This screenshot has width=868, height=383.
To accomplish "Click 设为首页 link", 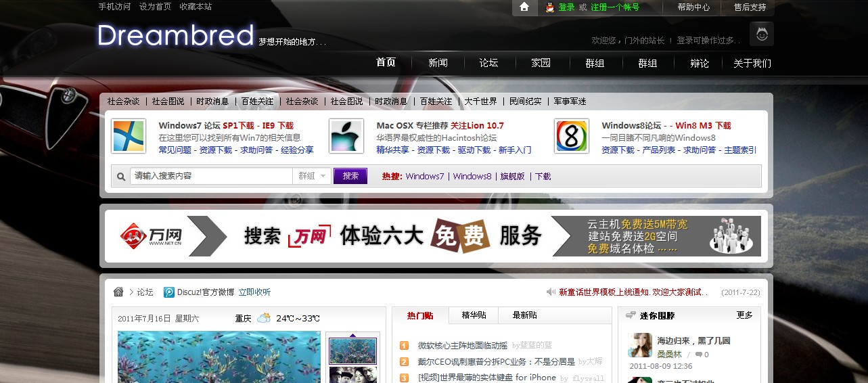I will point(155,7).
